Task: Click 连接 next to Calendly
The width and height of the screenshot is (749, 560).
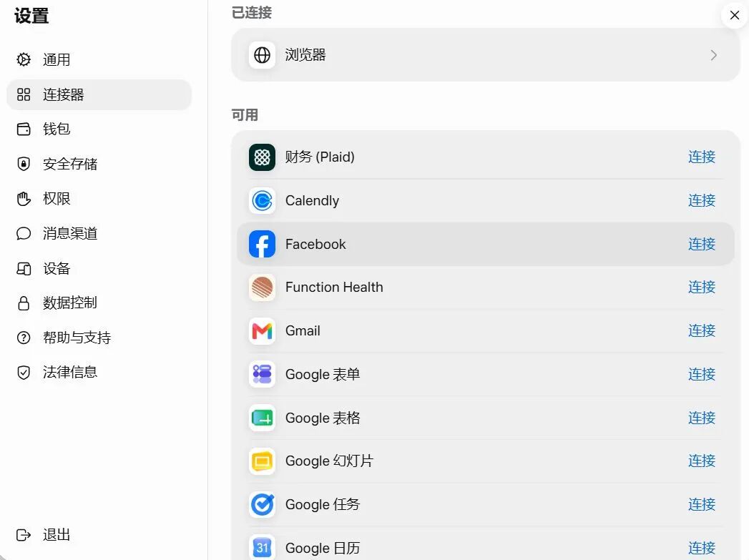Action: tap(702, 200)
